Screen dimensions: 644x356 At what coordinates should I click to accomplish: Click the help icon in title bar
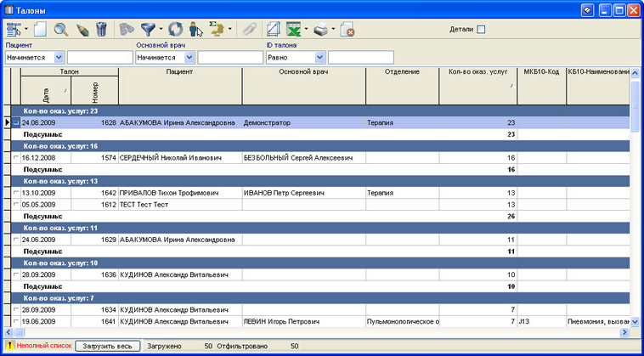tap(587, 10)
